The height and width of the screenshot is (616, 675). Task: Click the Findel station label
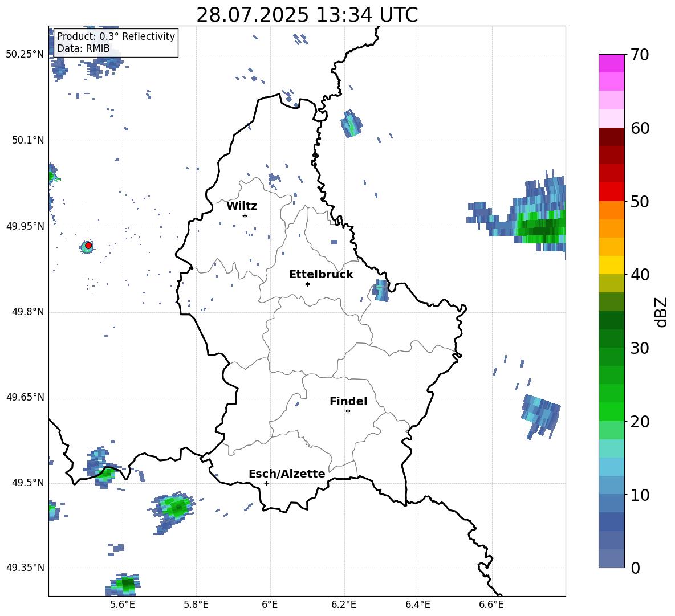click(x=348, y=401)
